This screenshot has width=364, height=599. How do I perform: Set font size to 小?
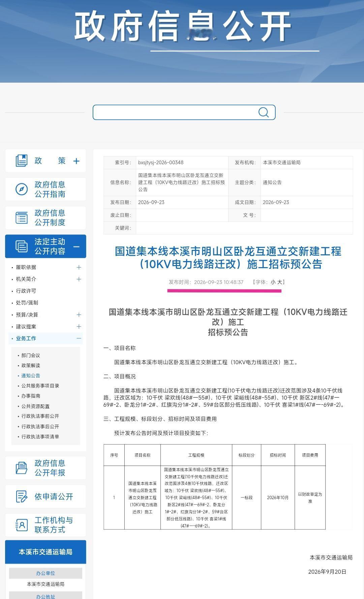(x=273, y=282)
